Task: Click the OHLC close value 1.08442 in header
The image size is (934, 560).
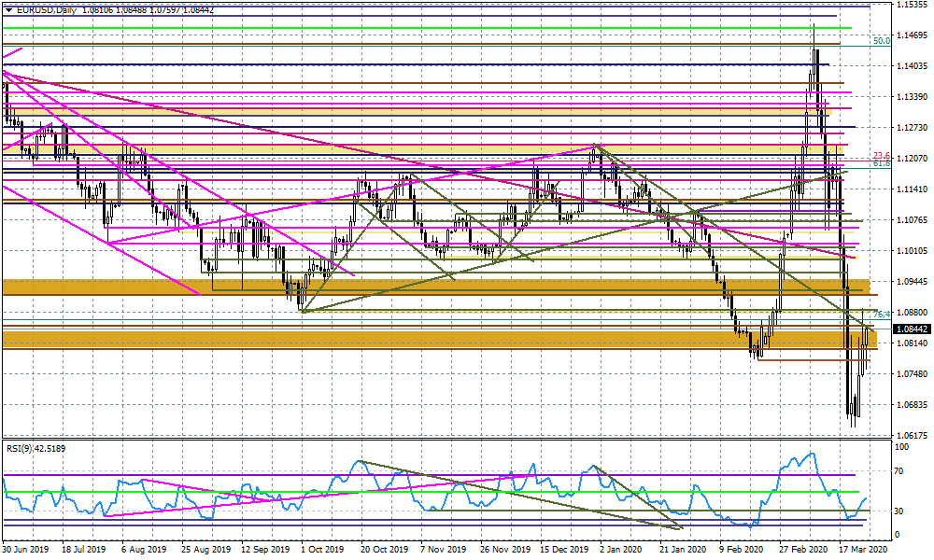Action: pos(199,10)
